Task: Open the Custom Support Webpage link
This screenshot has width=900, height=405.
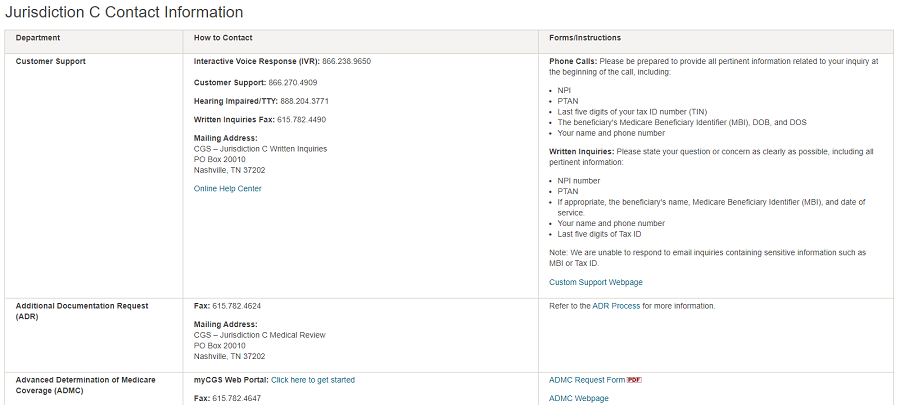Action: pos(596,282)
